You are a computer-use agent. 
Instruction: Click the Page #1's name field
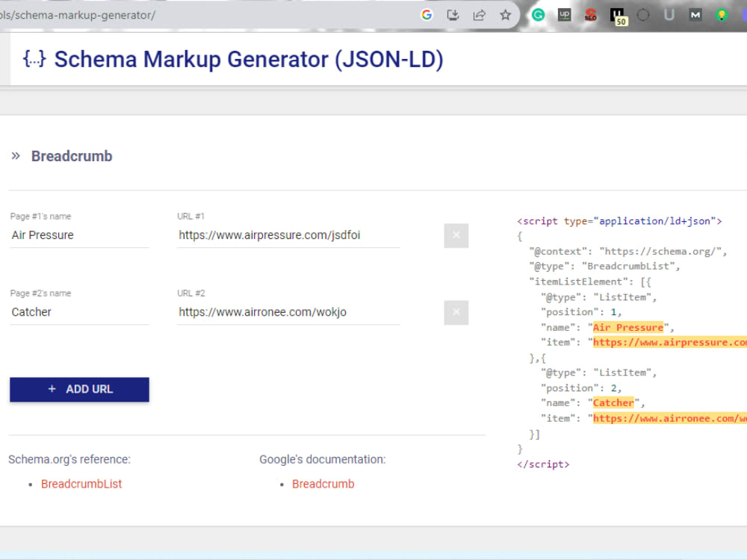(x=80, y=235)
